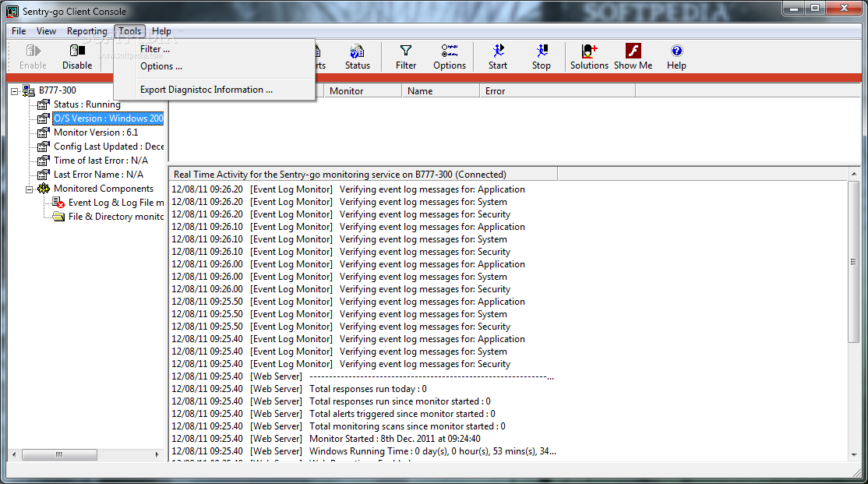This screenshot has width=868, height=484.
Task: Click the Disable toolbar icon
Action: pos(77,51)
